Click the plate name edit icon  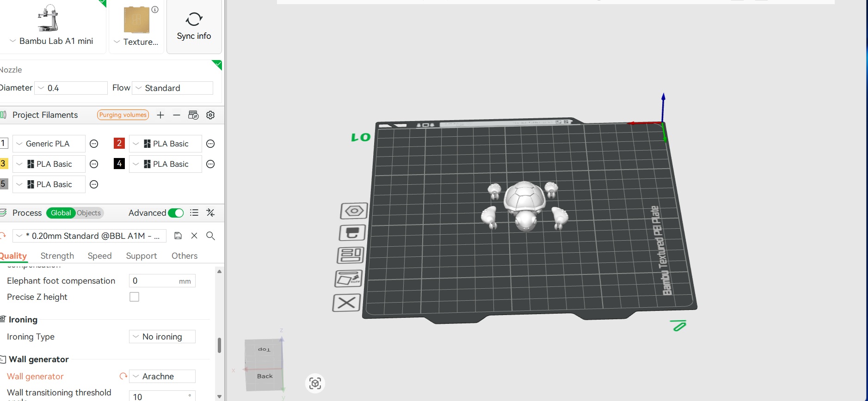point(348,279)
